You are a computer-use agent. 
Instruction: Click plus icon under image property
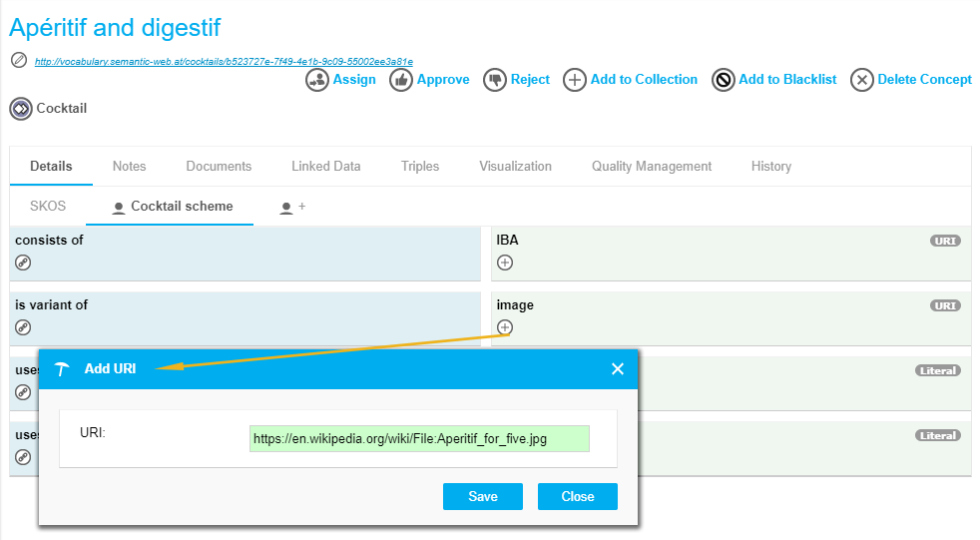(505, 327)
